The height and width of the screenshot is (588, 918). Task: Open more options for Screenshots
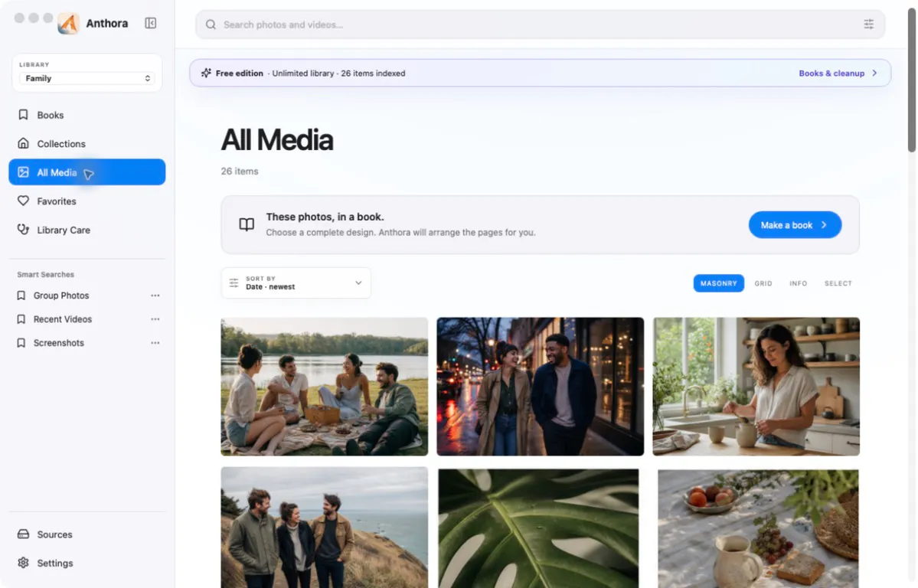click(155, 343)
